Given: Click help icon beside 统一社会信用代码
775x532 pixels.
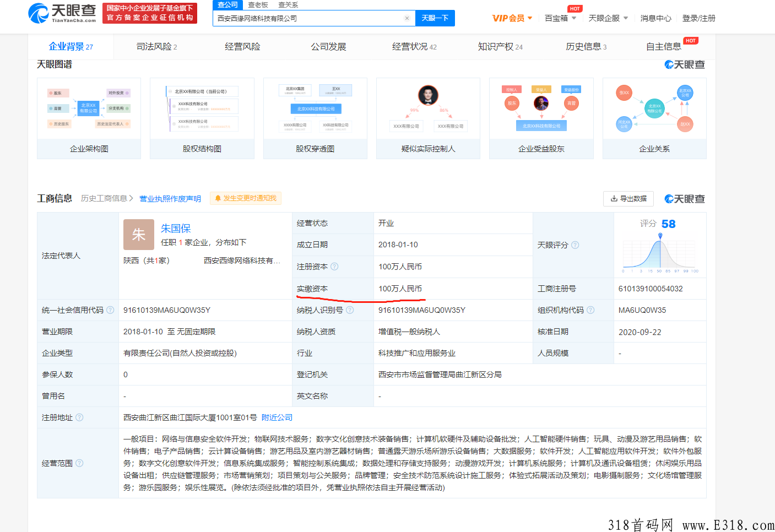Looking at the screenshot, I should [x=110, y=310].
